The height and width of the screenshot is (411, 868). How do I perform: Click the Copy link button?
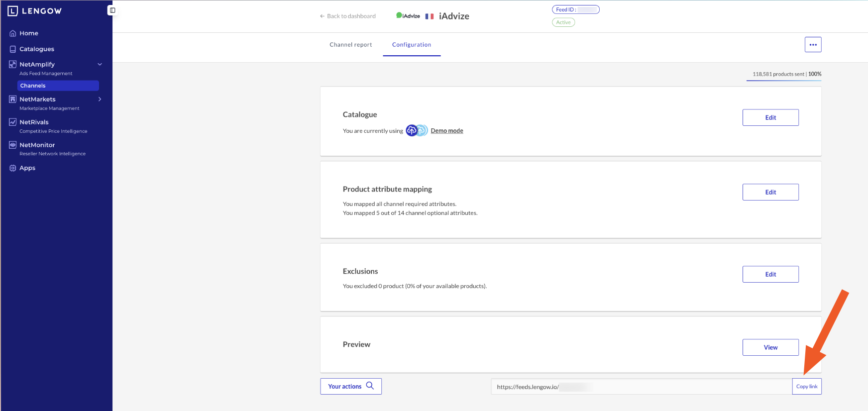pyautogui.click(x=806, y=387)
